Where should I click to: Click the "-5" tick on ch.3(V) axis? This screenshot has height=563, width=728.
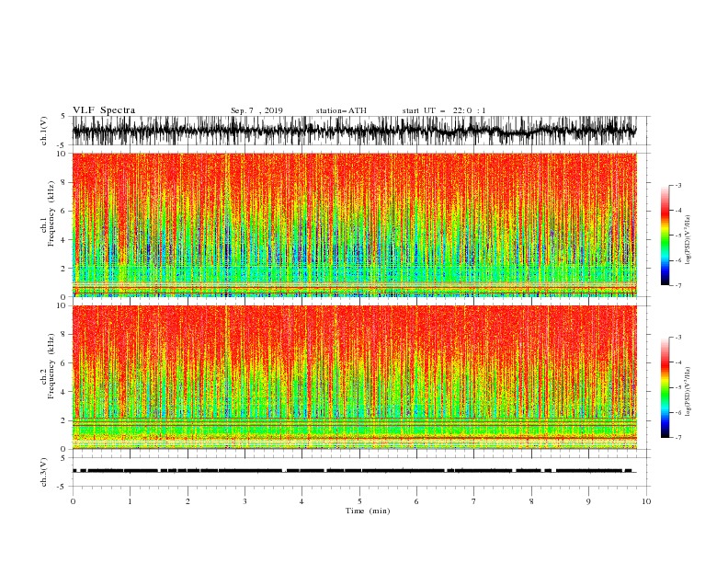[x=63, y=487]
